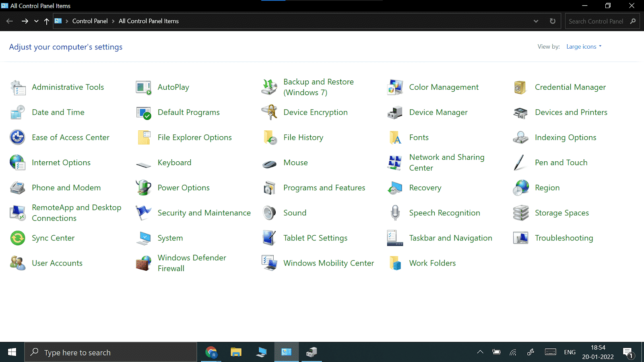Open the User Accounts link
The width and height of the screenshot is (644, 362).
57,263
